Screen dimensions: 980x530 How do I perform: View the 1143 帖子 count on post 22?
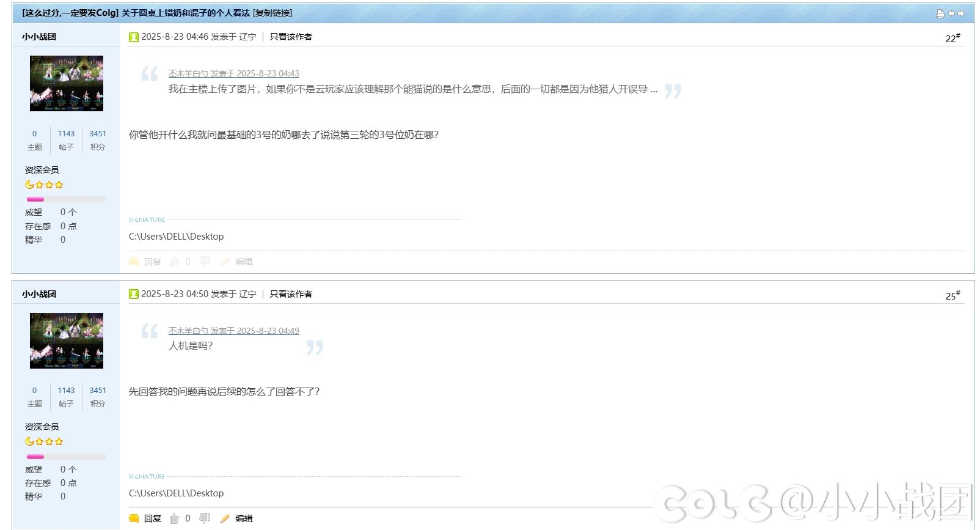tap(66, 140)
